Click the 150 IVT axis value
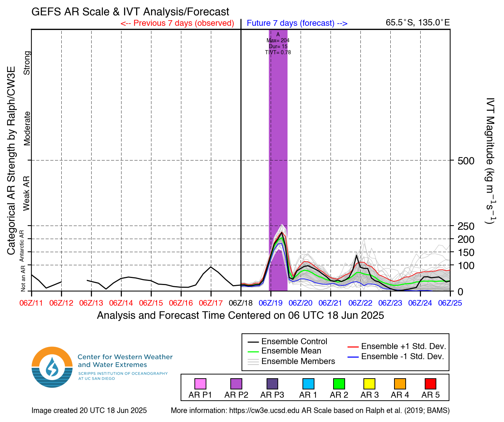 click(466, 253)
